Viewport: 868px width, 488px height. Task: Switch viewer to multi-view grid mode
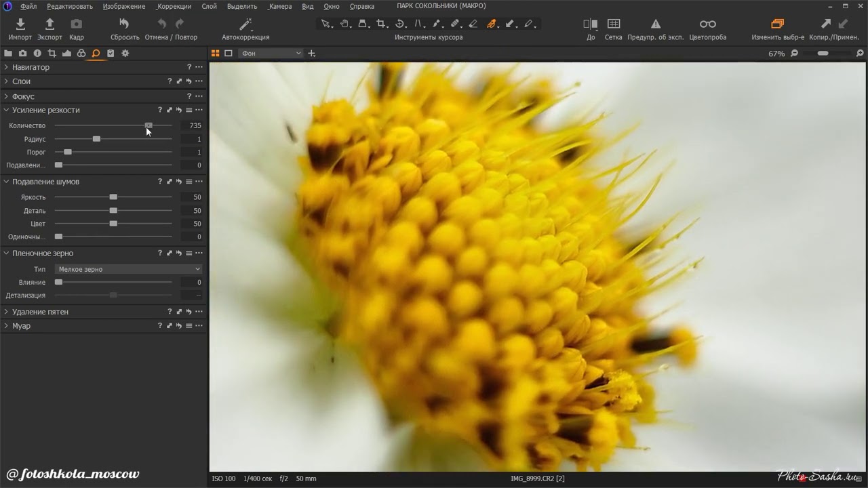(216, 53)
